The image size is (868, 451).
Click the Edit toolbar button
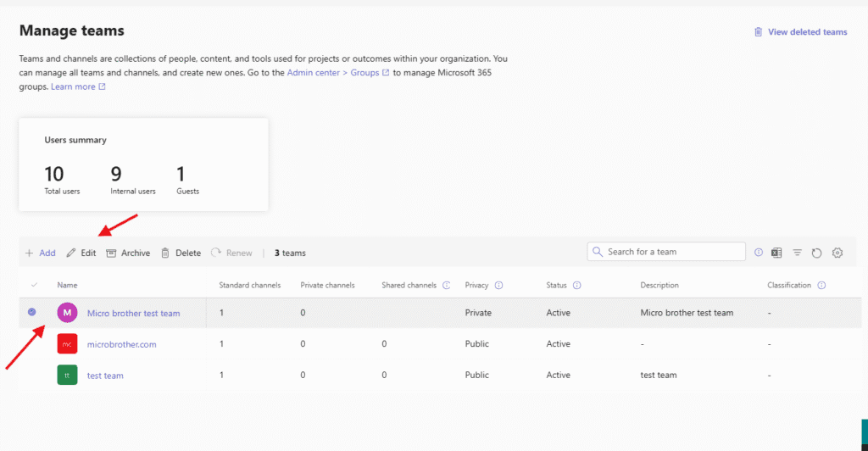(81, 253)
